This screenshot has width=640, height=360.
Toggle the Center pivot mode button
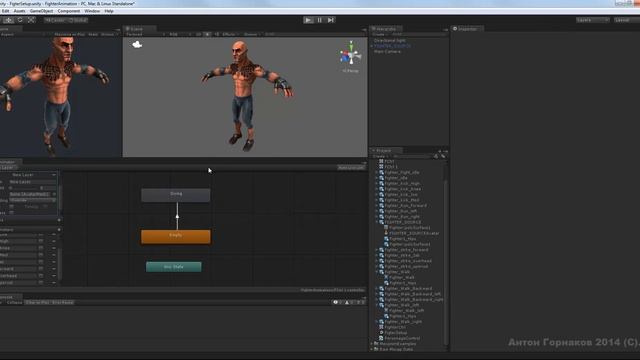[x=55, y=20]
